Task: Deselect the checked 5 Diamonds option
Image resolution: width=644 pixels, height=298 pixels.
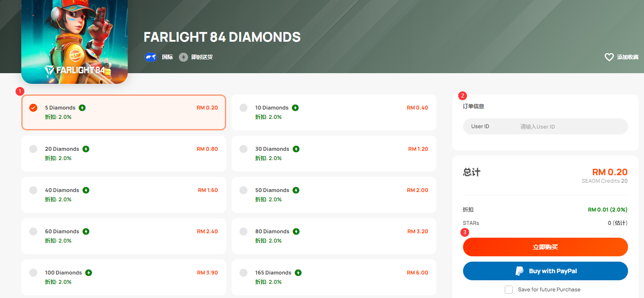Action: (33, 108)
